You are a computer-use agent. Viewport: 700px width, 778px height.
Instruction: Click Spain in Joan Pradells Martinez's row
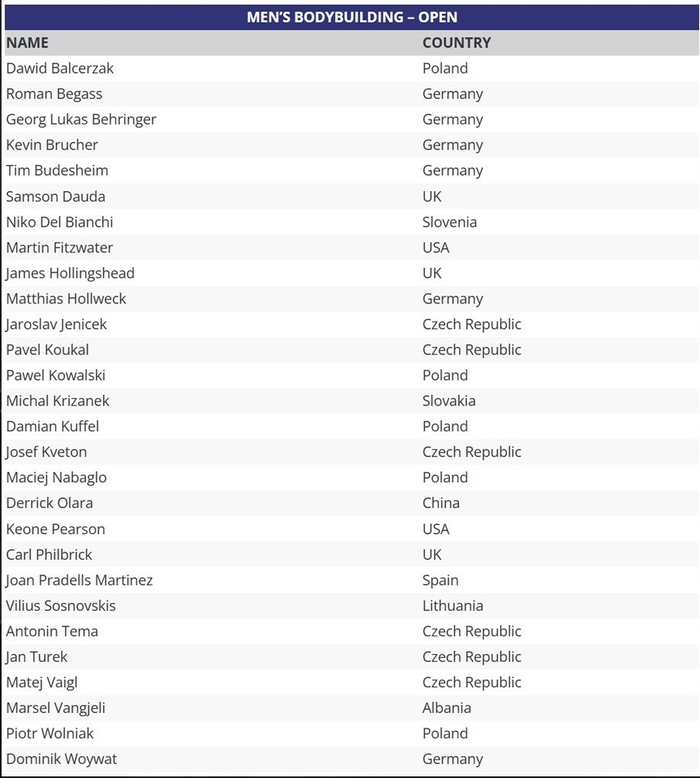[440, 580]
